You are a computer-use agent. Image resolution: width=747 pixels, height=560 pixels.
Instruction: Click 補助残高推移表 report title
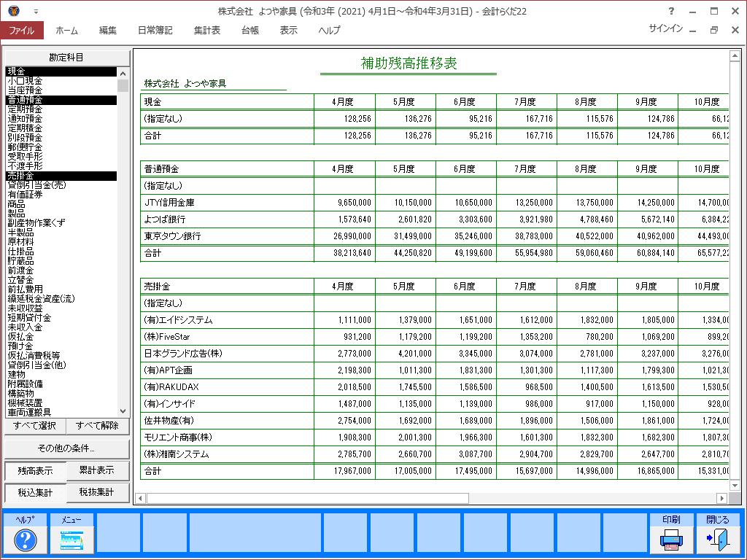click(x=409, y=63)
